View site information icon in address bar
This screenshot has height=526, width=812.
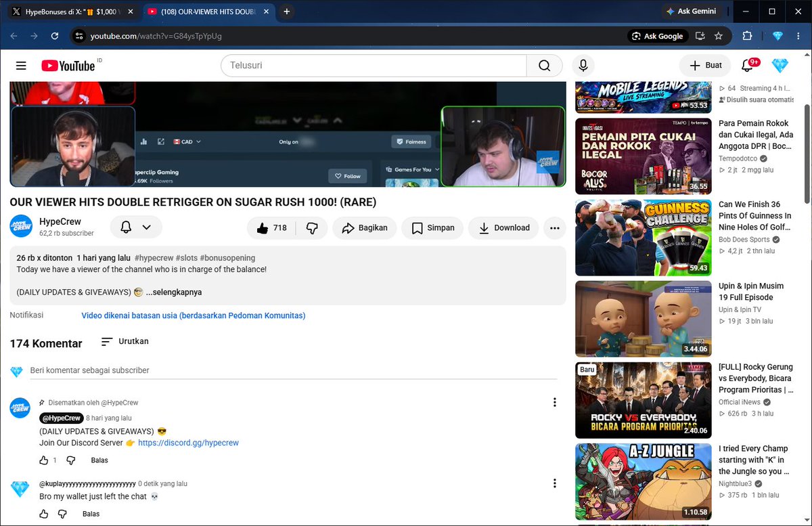[79, 36]
